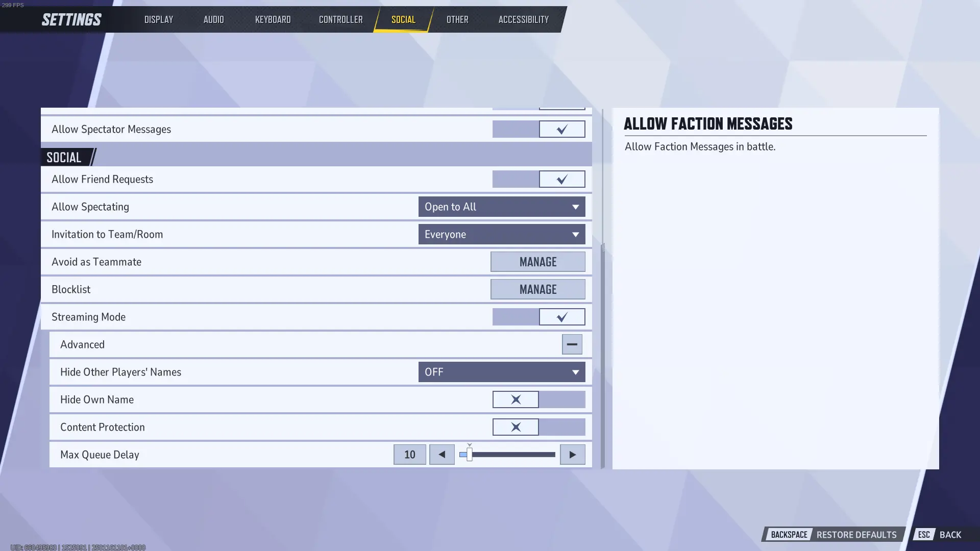Open the AUDIO settings tab
The image size is (980, 551).
[x=213, y=19]
